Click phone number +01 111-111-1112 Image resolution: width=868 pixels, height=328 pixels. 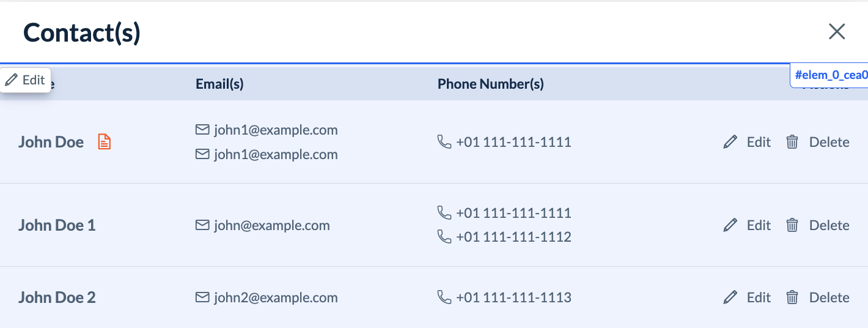point(513,237)
